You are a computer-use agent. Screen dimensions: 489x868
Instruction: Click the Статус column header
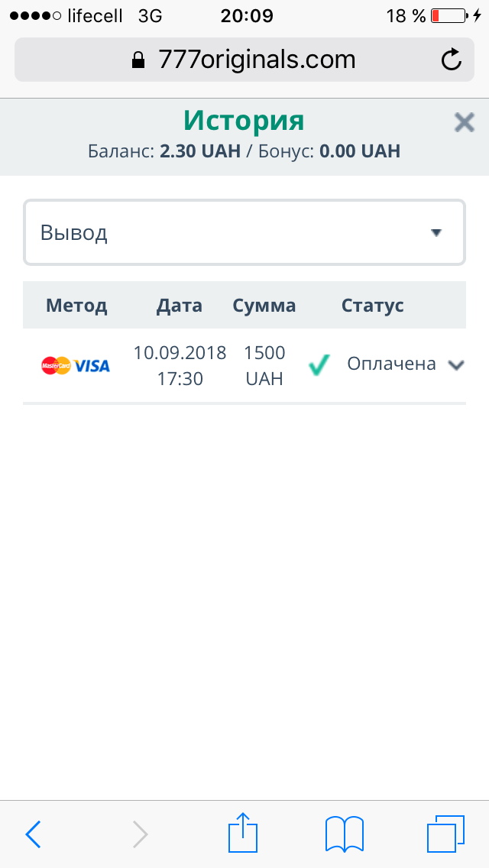(373, 306)
